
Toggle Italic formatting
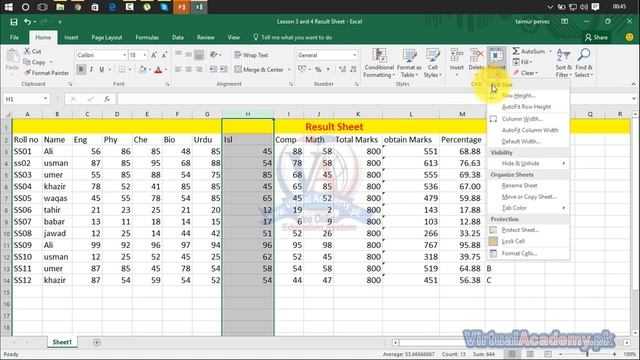(91, 69)
